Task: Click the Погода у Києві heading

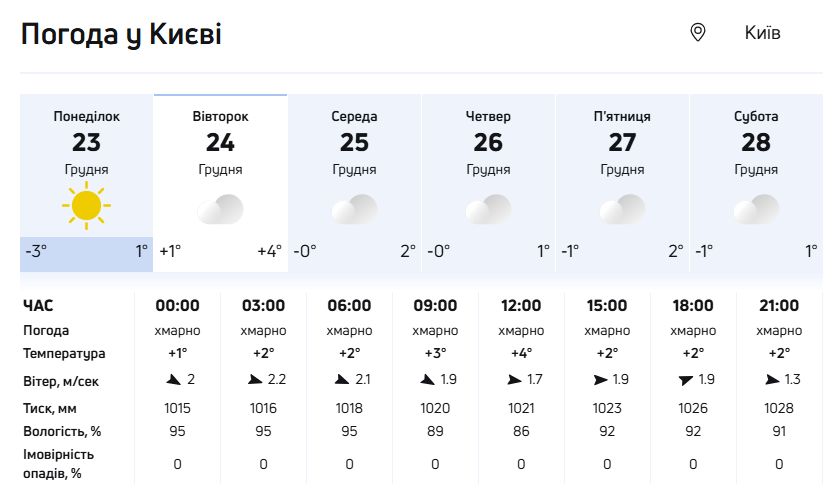Action: pos(121,34)
